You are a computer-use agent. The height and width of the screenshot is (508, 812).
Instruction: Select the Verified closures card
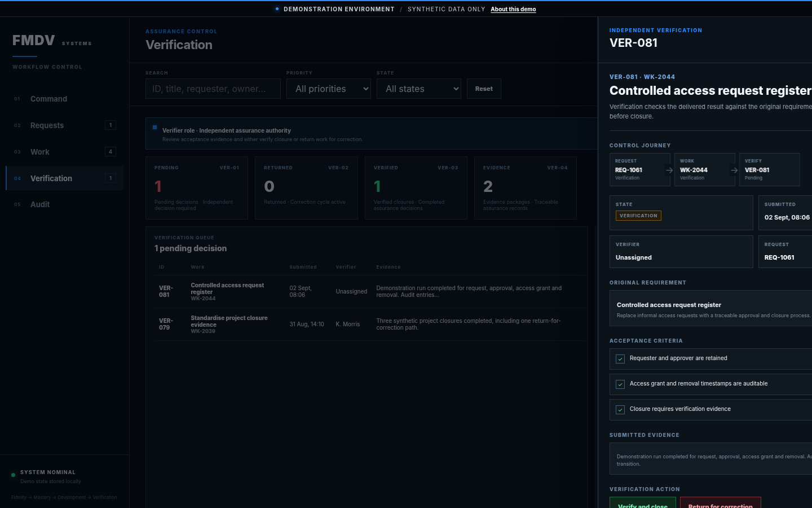tap(416, 188)
